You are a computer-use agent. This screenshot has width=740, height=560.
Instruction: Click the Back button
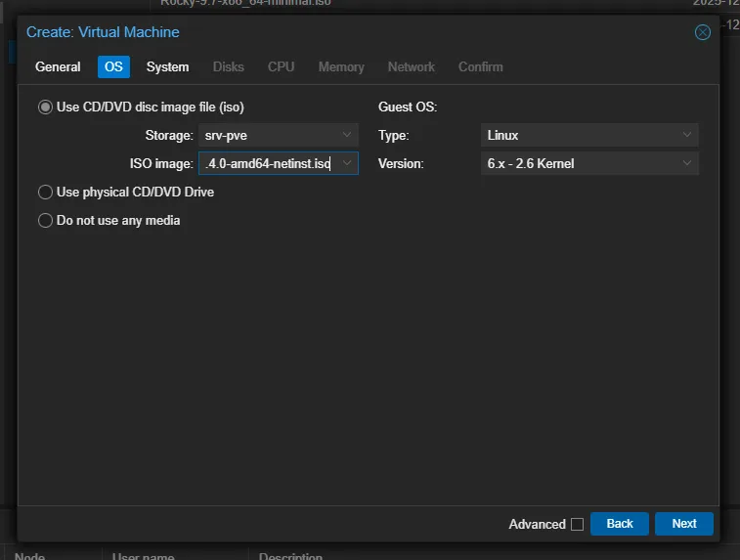point(620,524)
